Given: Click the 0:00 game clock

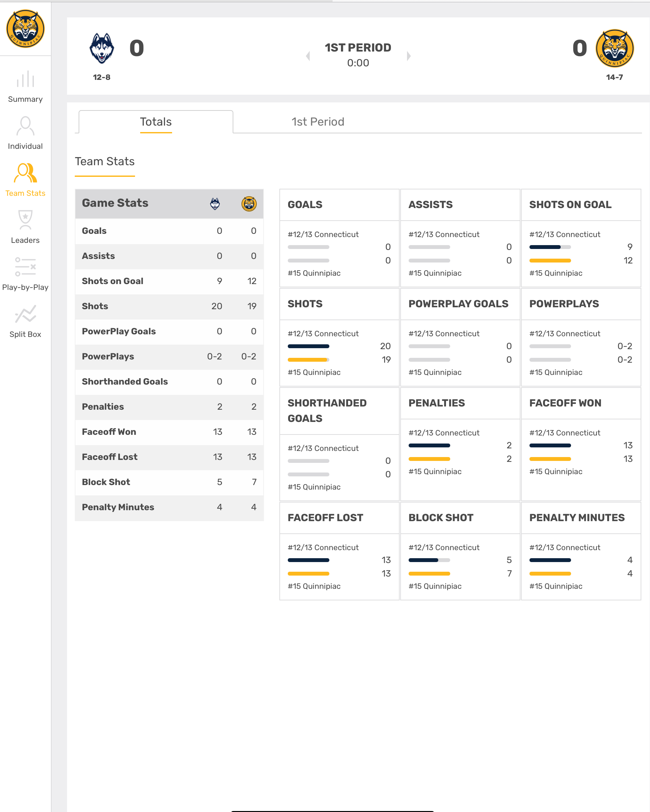Looking at the screenshot, I should 358,63.
